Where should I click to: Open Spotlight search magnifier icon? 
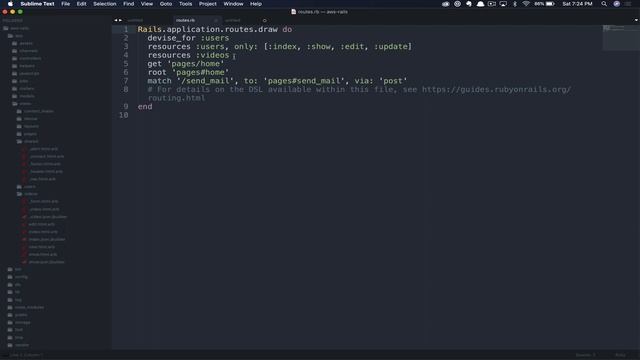coord(604,4)
